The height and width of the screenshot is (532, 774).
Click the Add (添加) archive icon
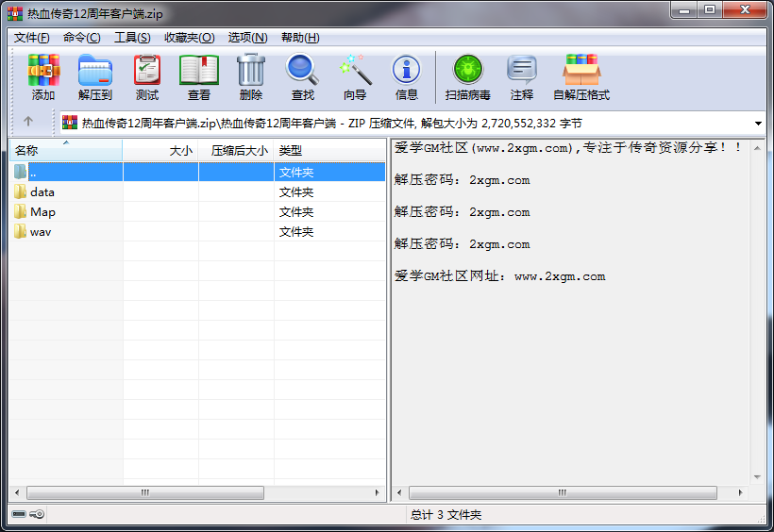[x=43, y=77]
